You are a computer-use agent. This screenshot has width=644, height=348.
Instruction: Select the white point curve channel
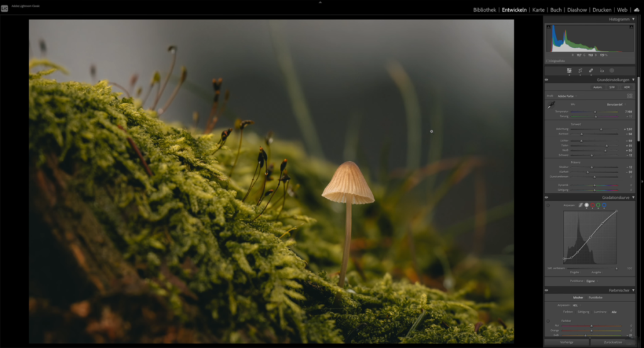tap(587, 205)
